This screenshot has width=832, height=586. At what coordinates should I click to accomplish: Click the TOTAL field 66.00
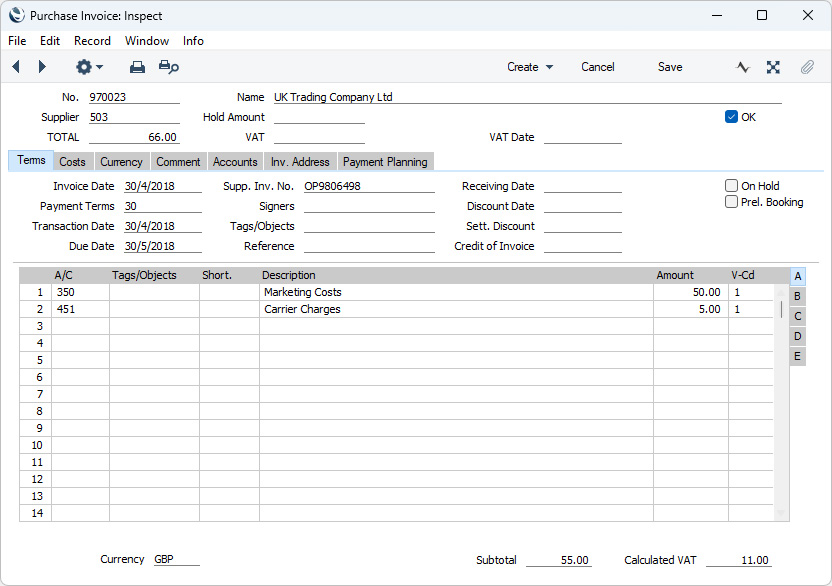pyautogui.click(x=134, y=137)
